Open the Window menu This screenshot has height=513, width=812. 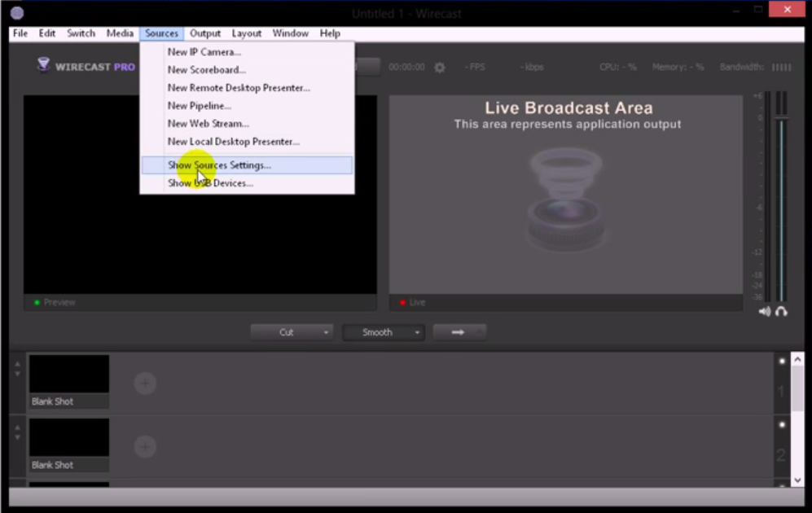pyautogui.click(x=291, y=33)
